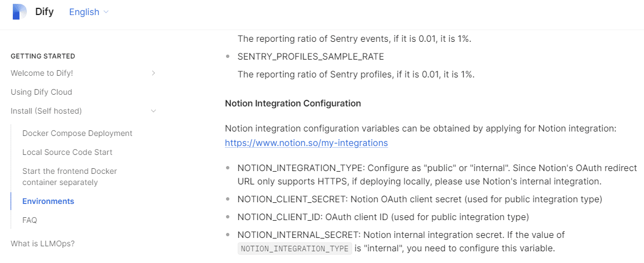Open Docker Compose Deployment page
644x263 pixels.
[77, 133]
